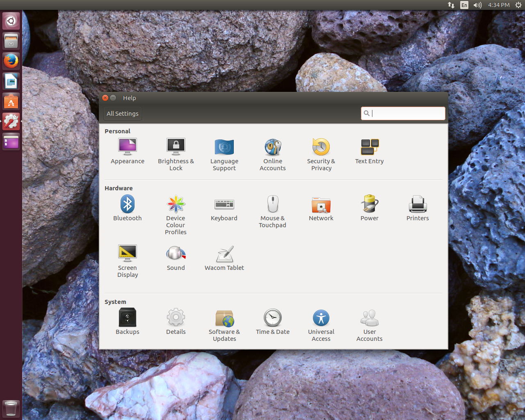Open Software & Updates panel
The width and height of the screenshot is (525, 420).
pos(224,325)
